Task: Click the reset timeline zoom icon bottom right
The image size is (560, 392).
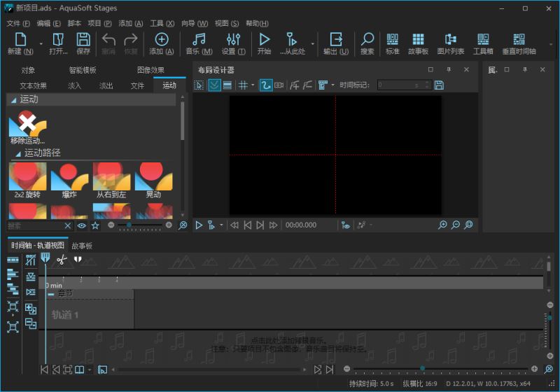Action: 549,369
